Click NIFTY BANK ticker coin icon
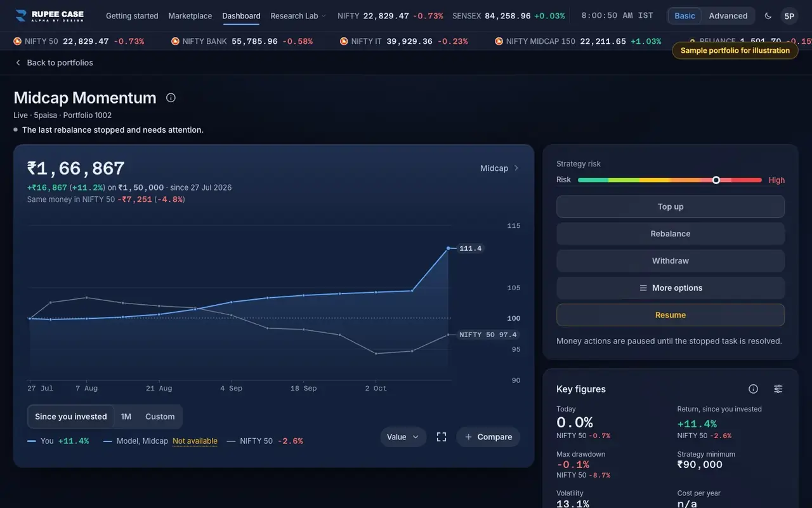This screenshot has height=508, width=812. 175,41
